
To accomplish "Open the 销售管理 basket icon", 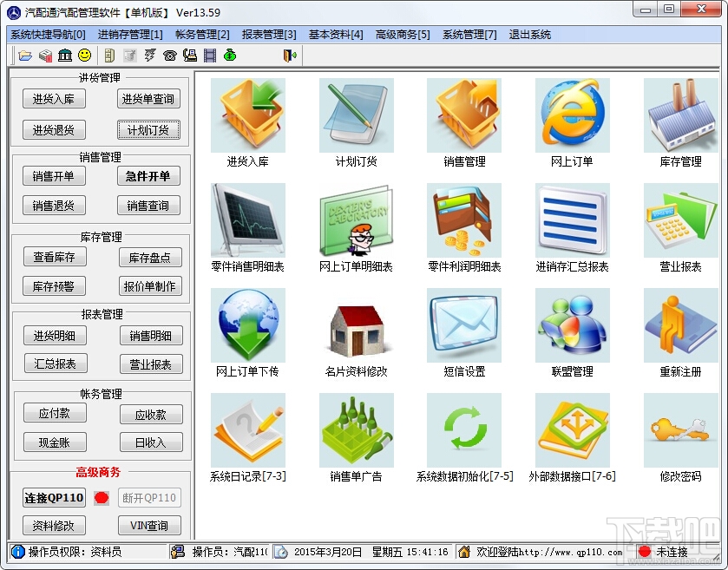I will coord(464,115).
